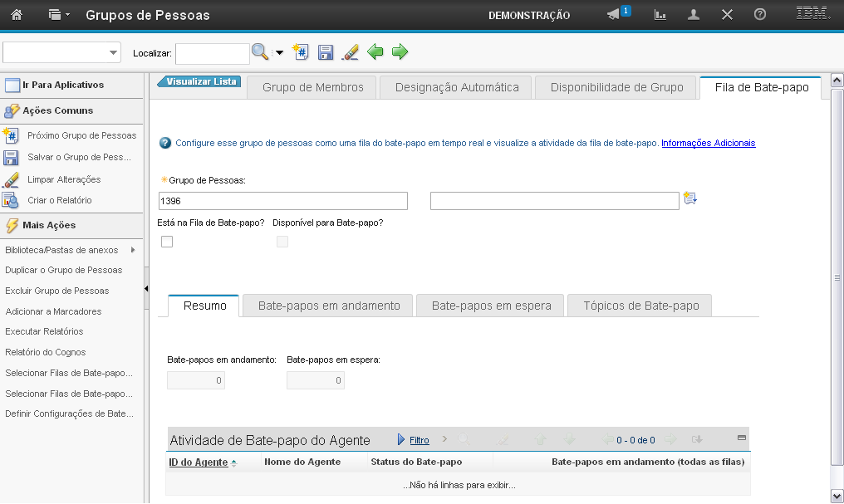
Task: Open the reports bar chart icon
Action: click(x=660, y=15)
